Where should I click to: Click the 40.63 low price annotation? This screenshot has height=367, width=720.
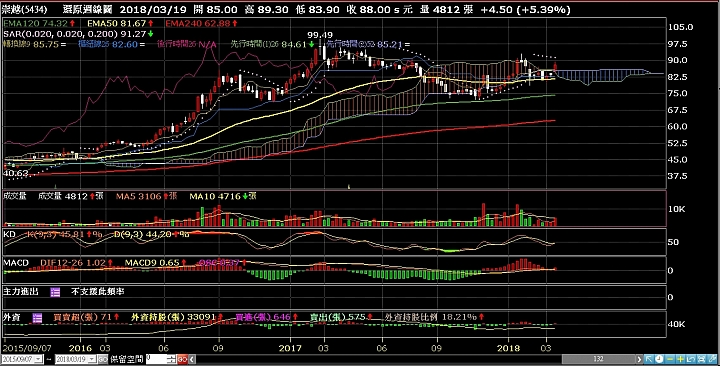(x=16, y=174)
